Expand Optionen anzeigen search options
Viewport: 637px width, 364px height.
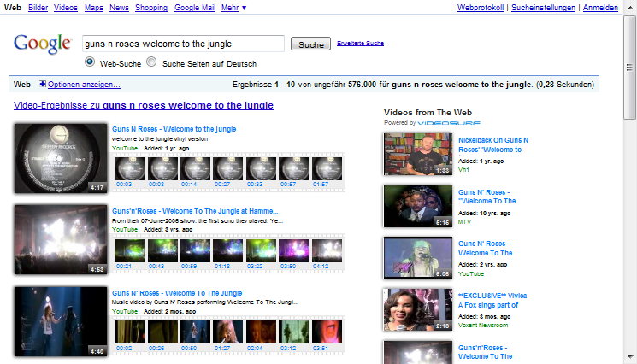pyautogui.click(x=84, y=85)
